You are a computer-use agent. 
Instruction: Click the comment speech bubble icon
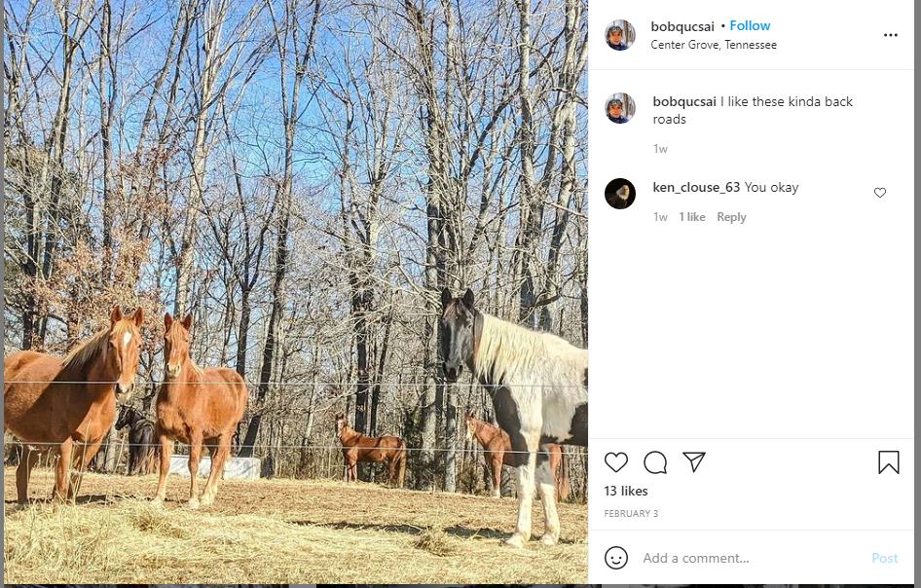pos(655,462)
